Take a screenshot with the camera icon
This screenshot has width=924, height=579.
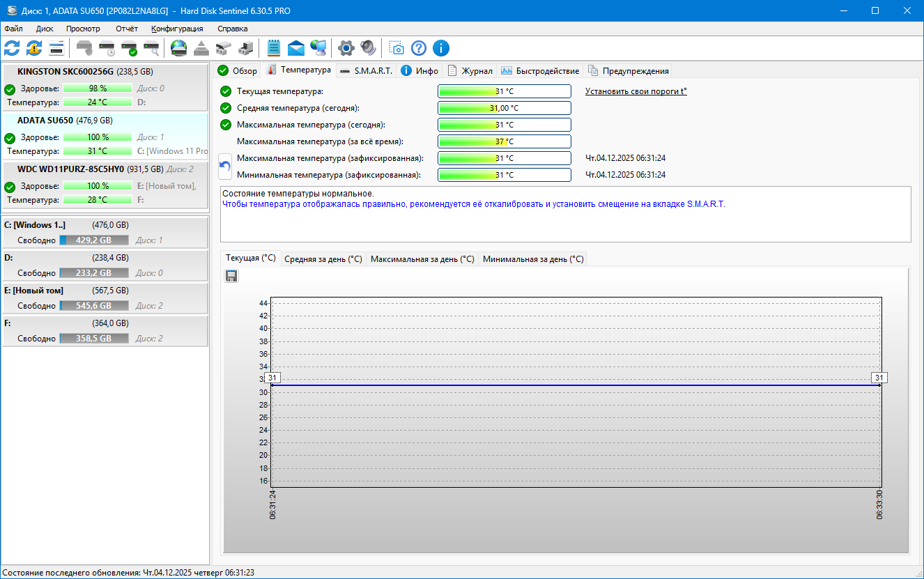tap(396, 48)
